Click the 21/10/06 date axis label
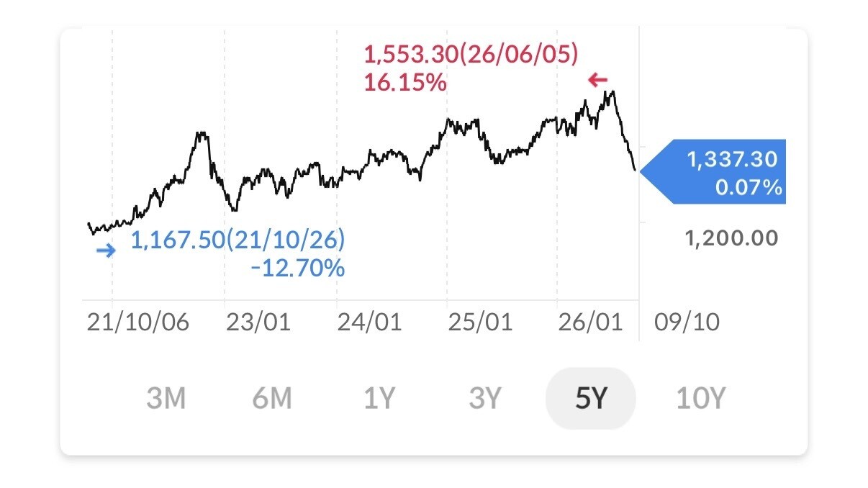 (137, 322)
